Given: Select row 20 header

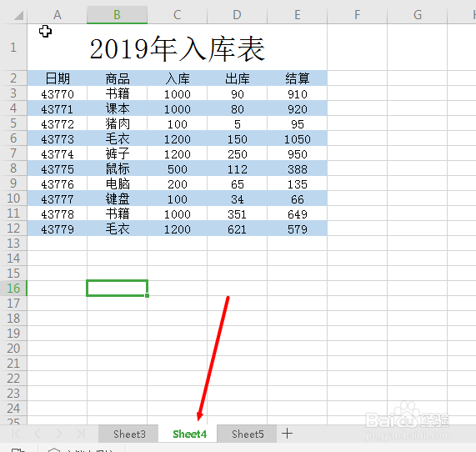Looking at the screenshot, I should click(13, 348).
